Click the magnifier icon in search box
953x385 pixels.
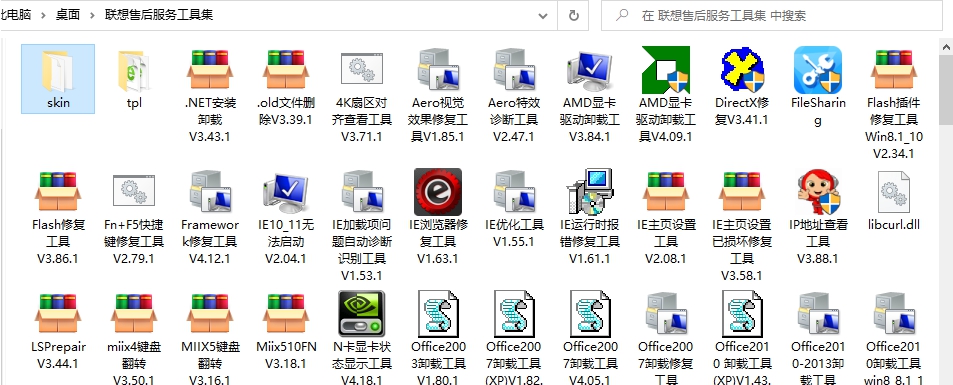[x=622, y=16]
